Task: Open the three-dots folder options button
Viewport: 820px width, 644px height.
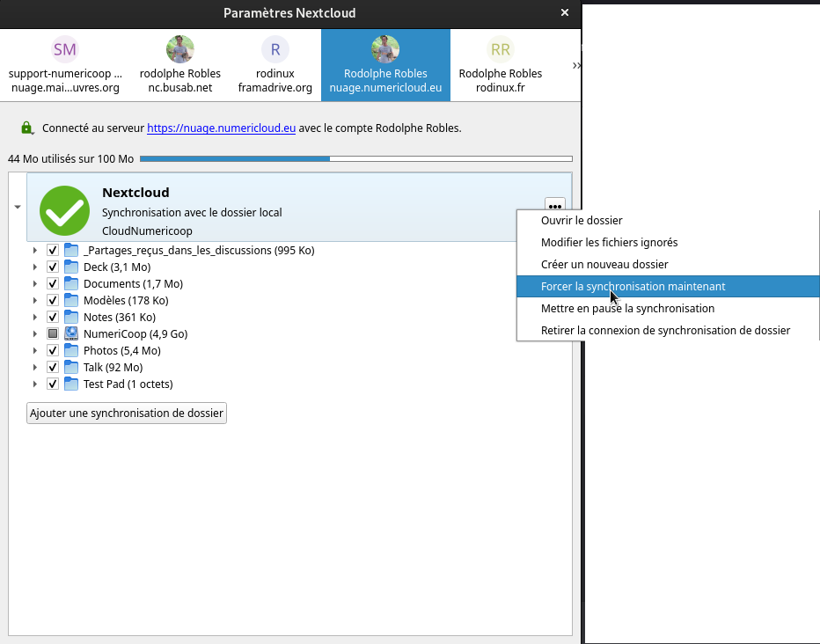Action: point(555,206)
